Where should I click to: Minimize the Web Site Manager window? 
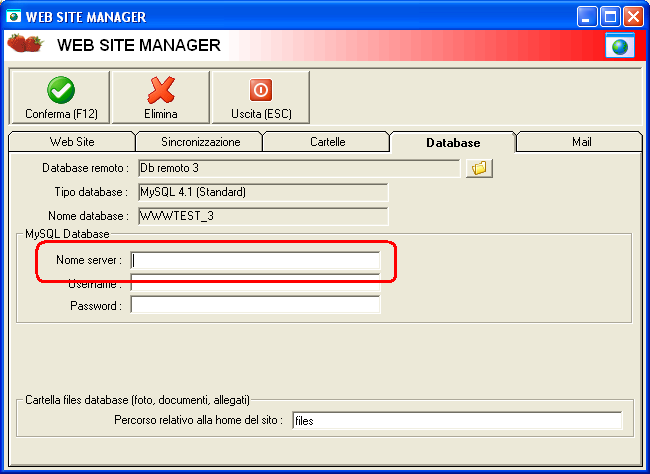587,17
